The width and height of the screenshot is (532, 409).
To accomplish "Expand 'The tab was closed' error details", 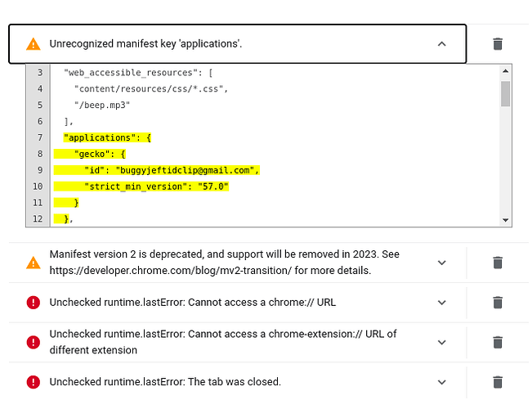I will pos(442,382).
